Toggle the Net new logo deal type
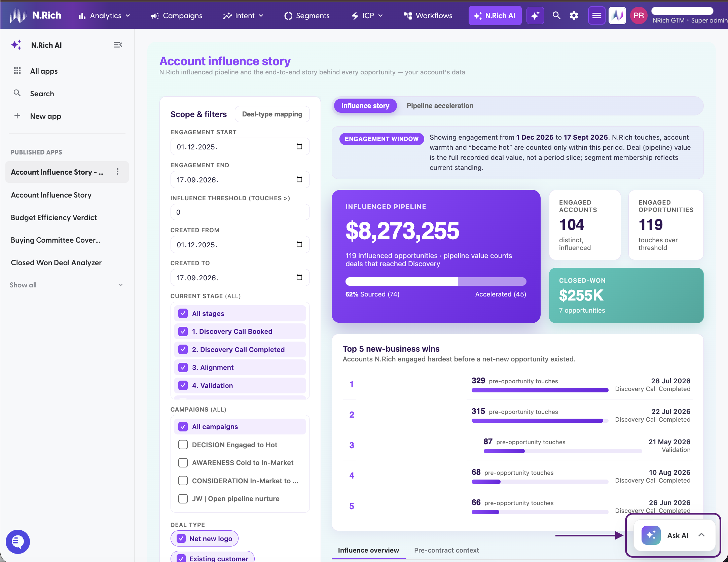Screen dimensions: 728x562 204,538
